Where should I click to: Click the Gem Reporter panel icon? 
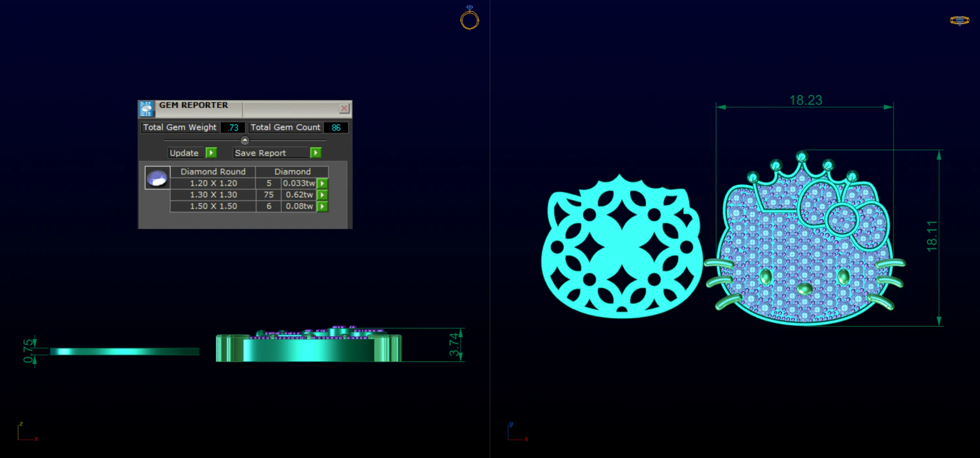click(x=146, y=109)
